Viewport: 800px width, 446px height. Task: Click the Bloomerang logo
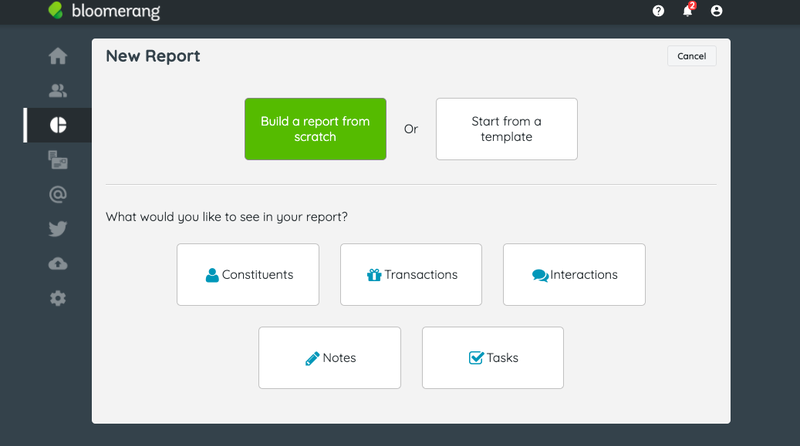tap(104, 11)
